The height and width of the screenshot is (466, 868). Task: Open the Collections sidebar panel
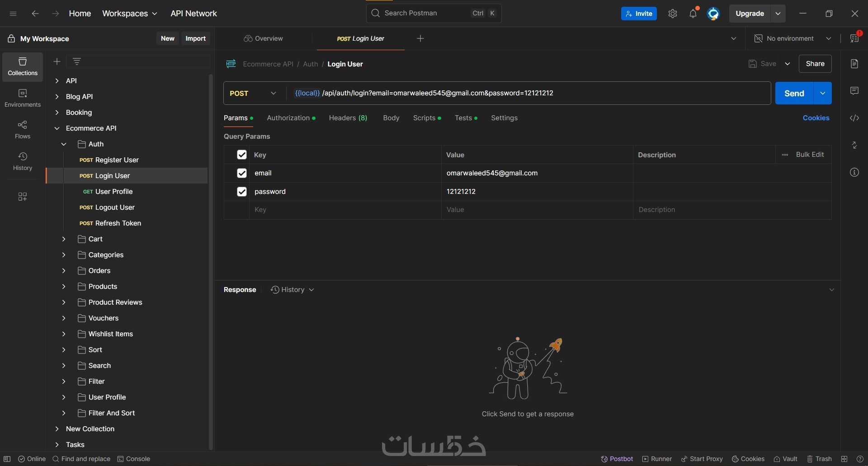point(23,66)
